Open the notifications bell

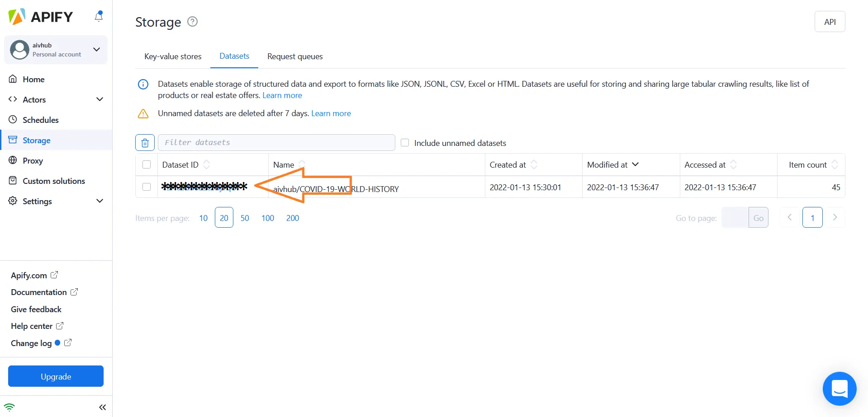click(99, 16)
